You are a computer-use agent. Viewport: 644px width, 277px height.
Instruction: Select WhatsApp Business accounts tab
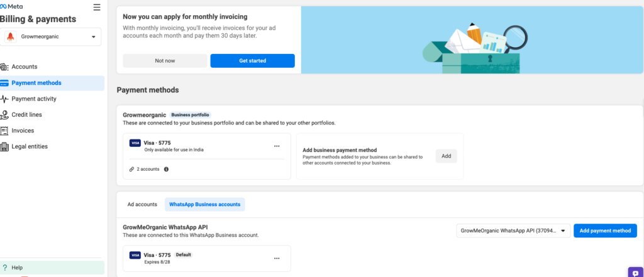point(204,204)
